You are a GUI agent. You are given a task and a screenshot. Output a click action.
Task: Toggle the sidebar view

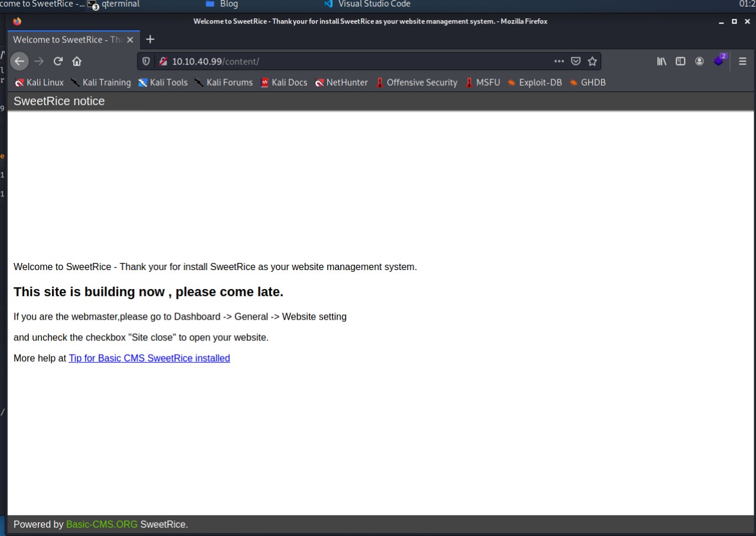(680, 61)
